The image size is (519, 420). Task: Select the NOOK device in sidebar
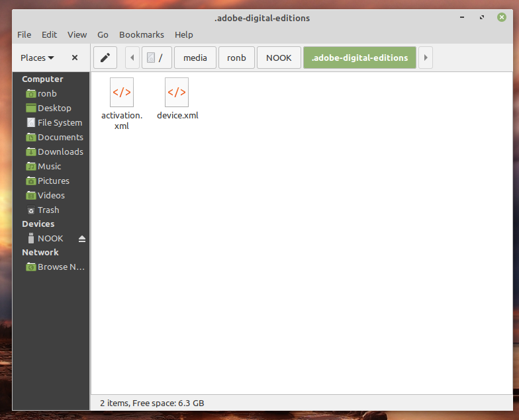(x=50, y=238)
